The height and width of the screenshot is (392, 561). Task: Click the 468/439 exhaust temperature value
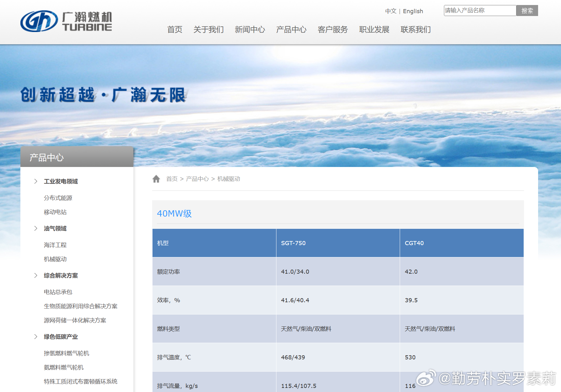pyautogui.click(x=293, y=357)
